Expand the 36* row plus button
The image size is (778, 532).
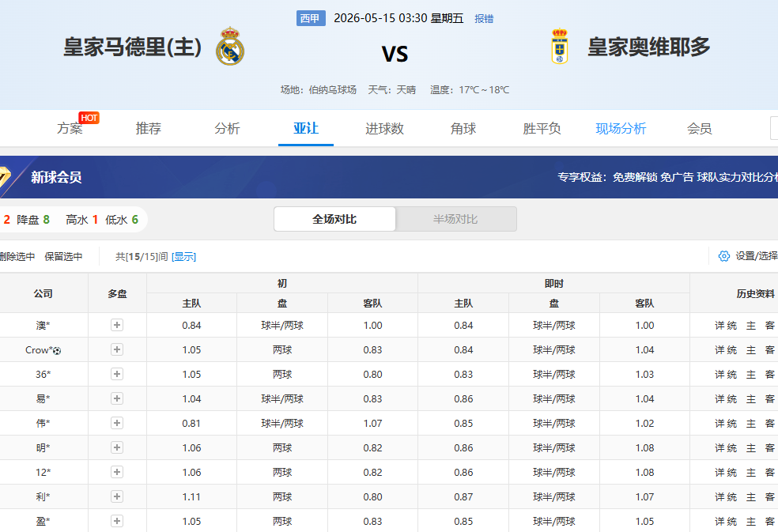[117, 374]
